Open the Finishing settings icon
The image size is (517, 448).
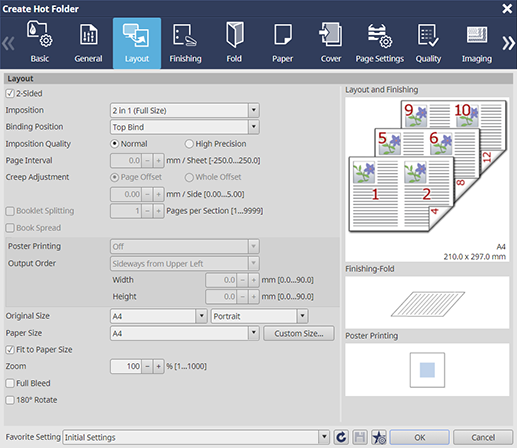(185, 34)
